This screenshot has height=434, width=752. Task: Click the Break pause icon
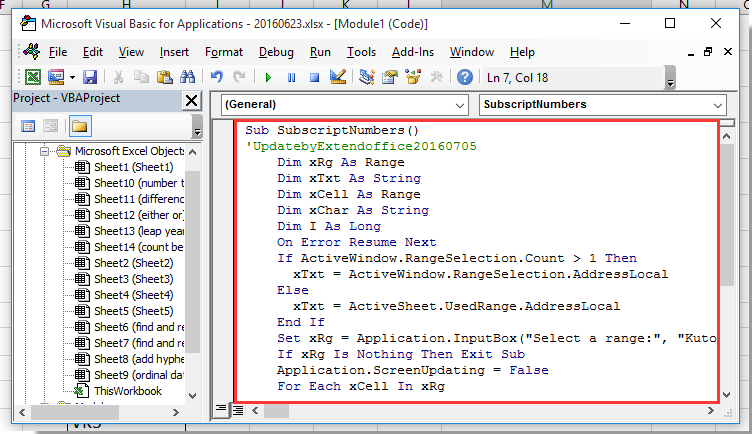[x=291, y=77]
